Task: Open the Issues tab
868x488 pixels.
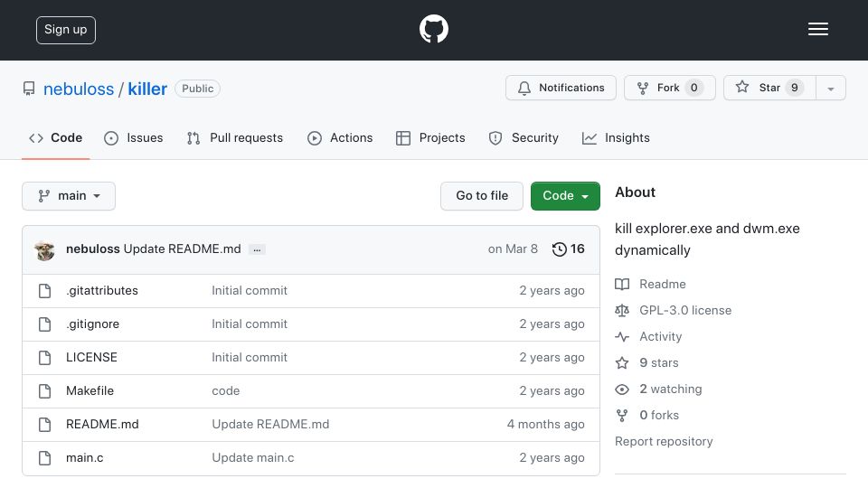Action: point(134,137)
